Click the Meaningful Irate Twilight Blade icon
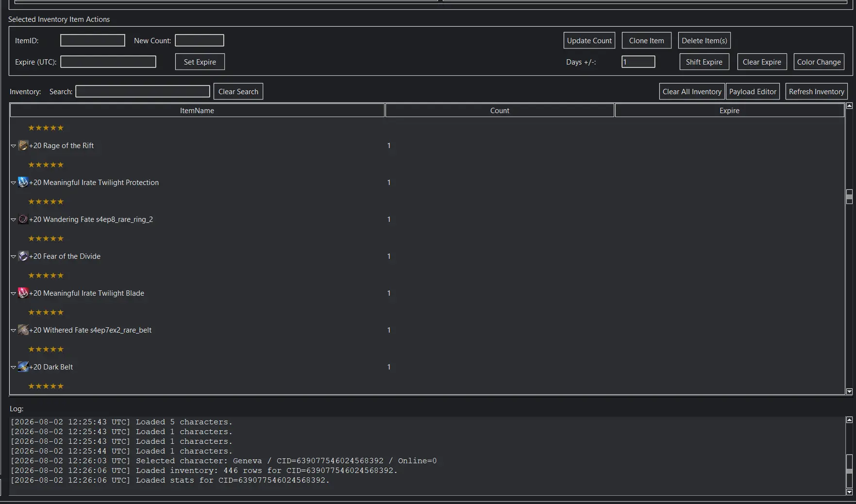 click(x=23, y=293)
